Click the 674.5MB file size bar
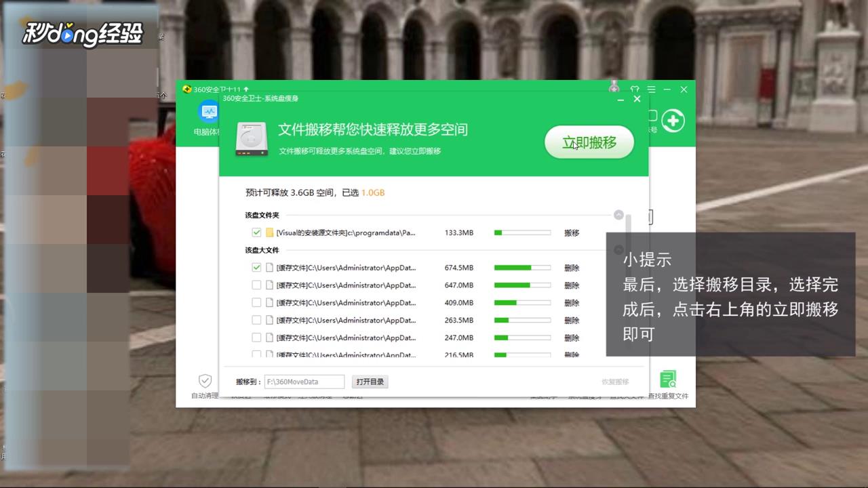Screen dimensions: 868x488 [522, 268]
